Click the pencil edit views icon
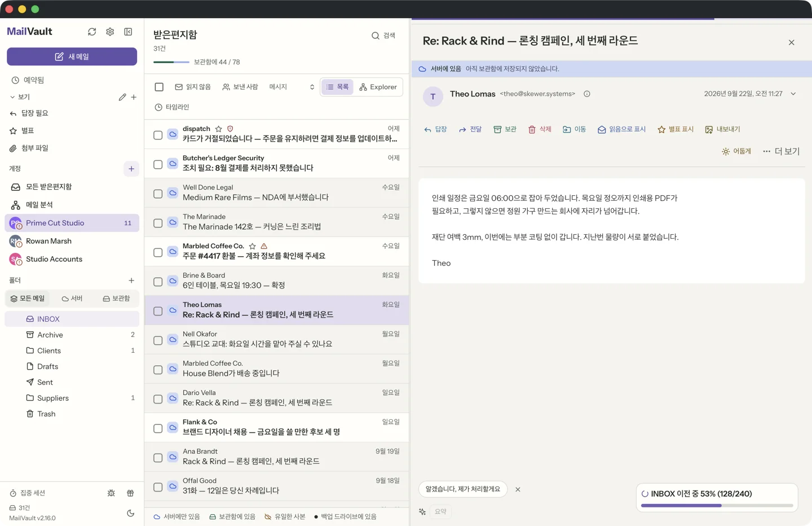Image resolution: width=812 pixels, height=526 pixels. (122, 97)
